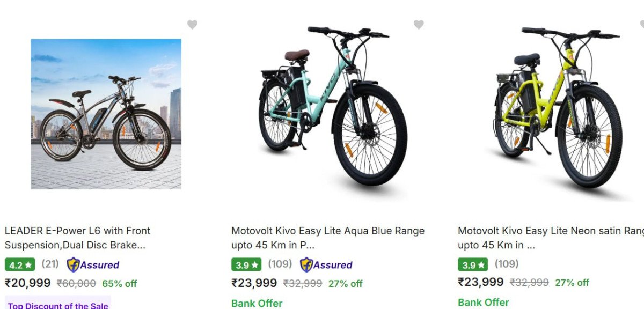Click Bank Offer under Neon satin bike

point(484,303)
